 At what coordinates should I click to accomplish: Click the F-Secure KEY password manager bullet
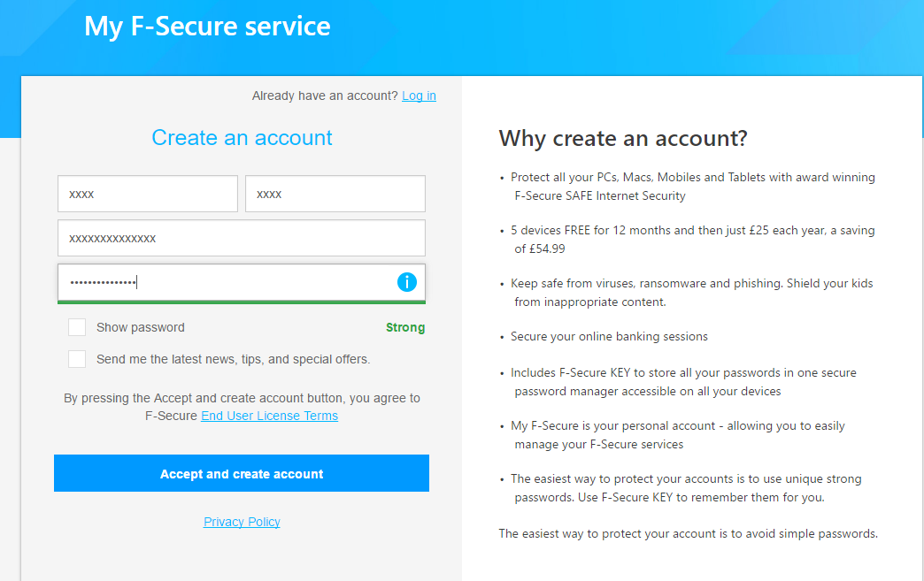click(683, 381)
